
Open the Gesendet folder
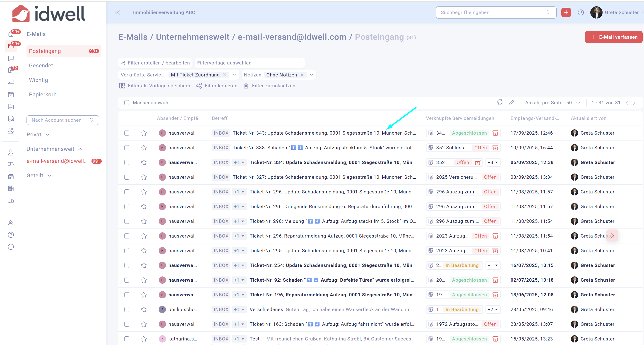[41, 66]
